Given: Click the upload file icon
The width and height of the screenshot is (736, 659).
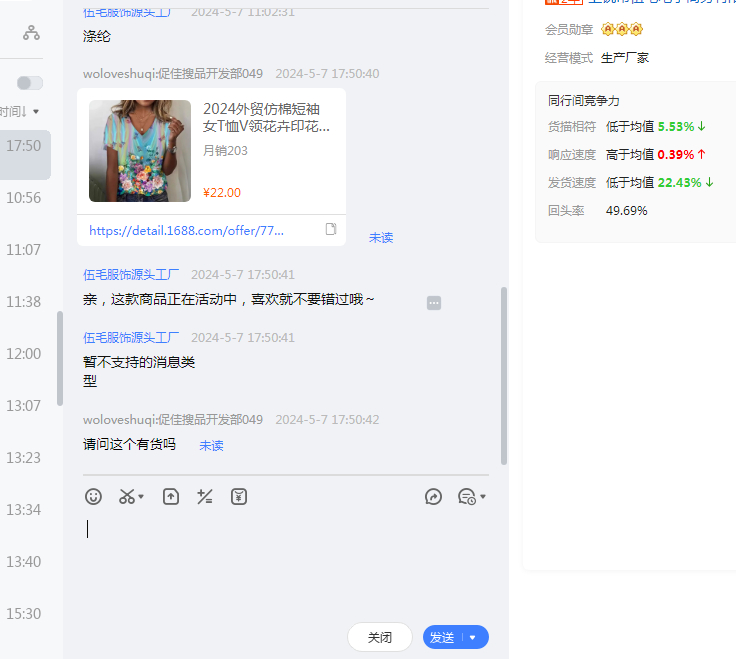Looking at the screenshot, I should [171, 497].
